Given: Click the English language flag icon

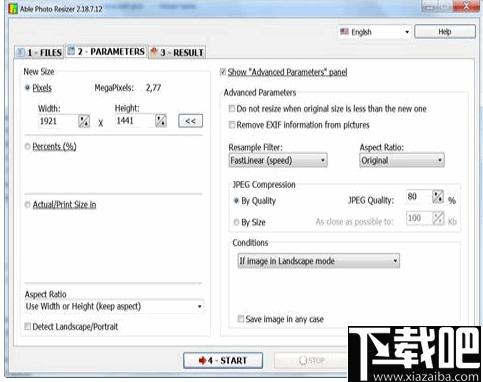Looking at the screenshot, I should coord(344,32).
